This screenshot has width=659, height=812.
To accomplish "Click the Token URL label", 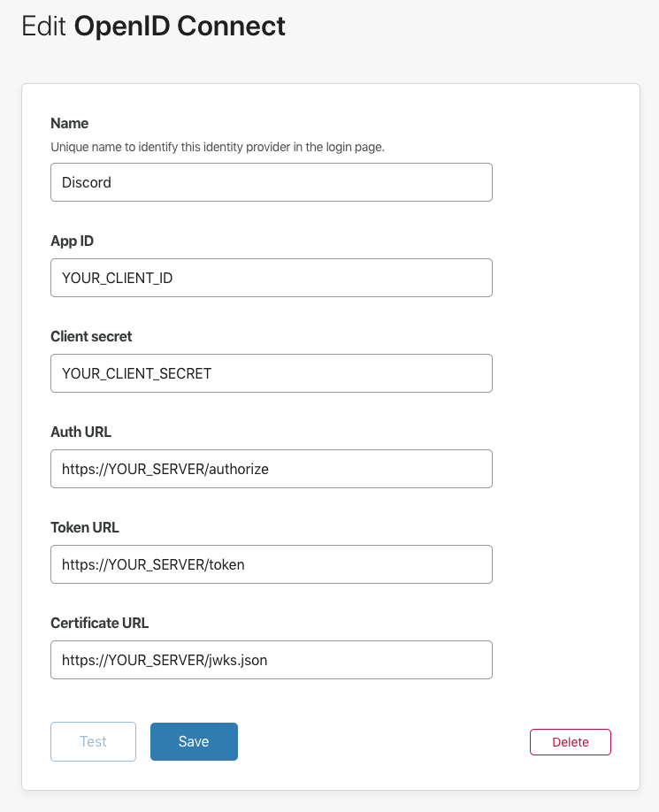I will click(x=85, y=527).
